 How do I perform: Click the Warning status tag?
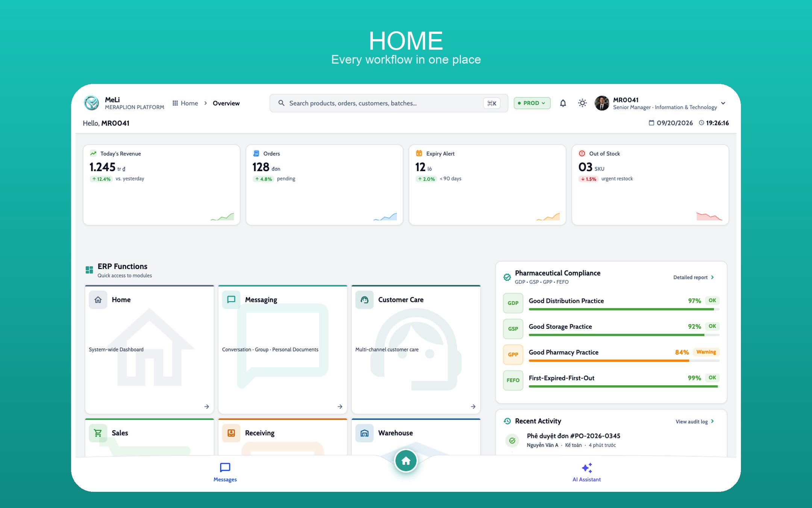tap(706, 352)
